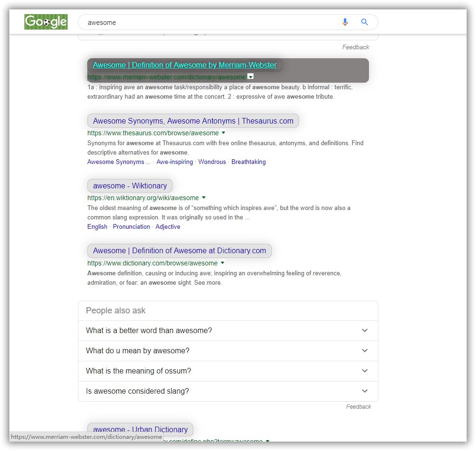Viewport: 476px width, 451px height.
Task: Click Feedback below People also ask
Action: point(359,407)
